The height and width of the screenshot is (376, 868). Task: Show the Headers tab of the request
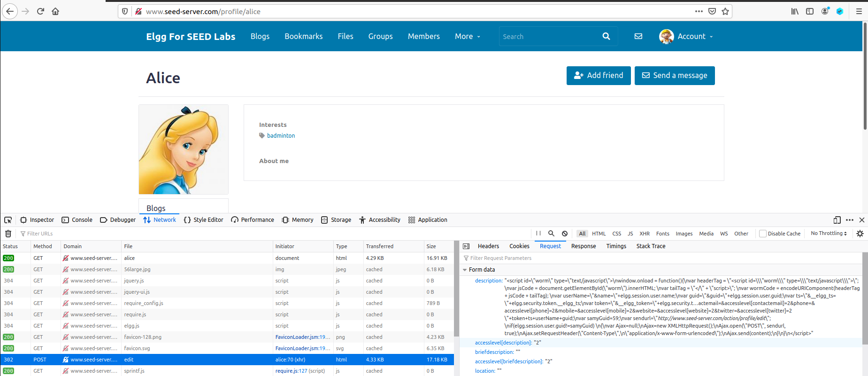point(488,246)
